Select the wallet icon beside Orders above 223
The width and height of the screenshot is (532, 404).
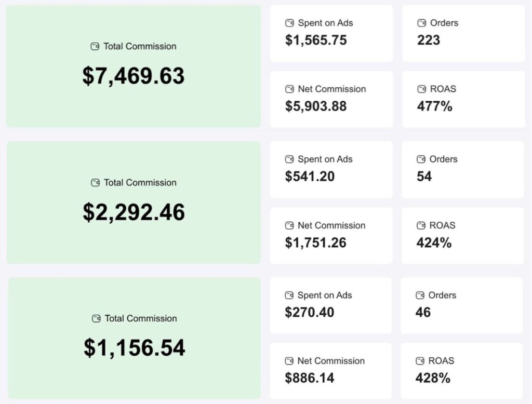[x=421, y=23]
